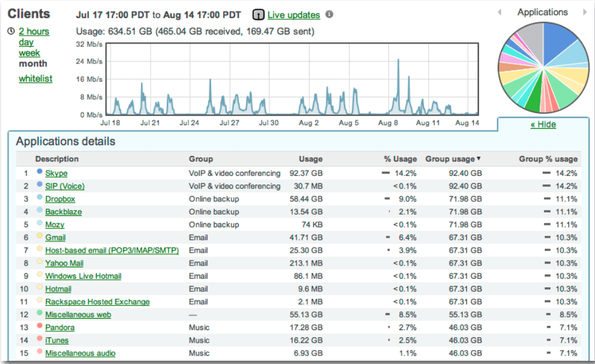Sort table by Group column
The width and height of the screenshot is (595, 364).
201,159
